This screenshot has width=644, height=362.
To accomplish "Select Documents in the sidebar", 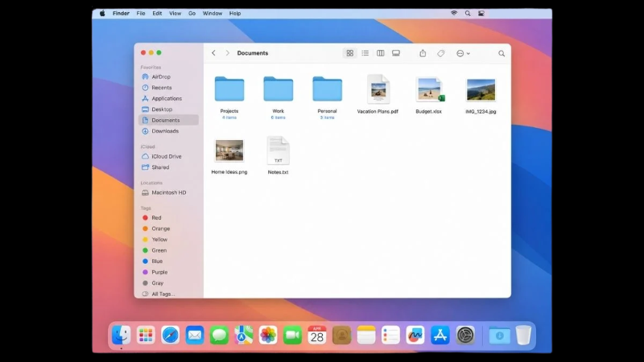I will (x=169, y=120).
